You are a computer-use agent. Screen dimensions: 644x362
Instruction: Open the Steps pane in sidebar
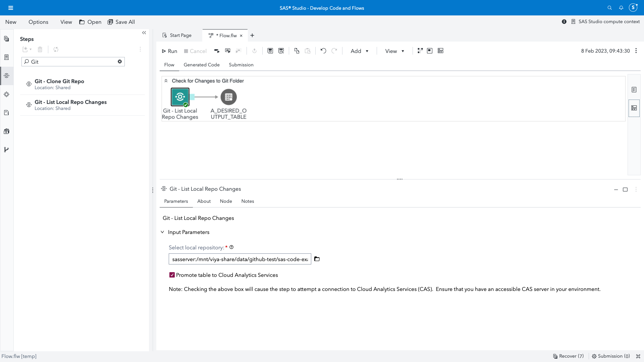point(7,76)
